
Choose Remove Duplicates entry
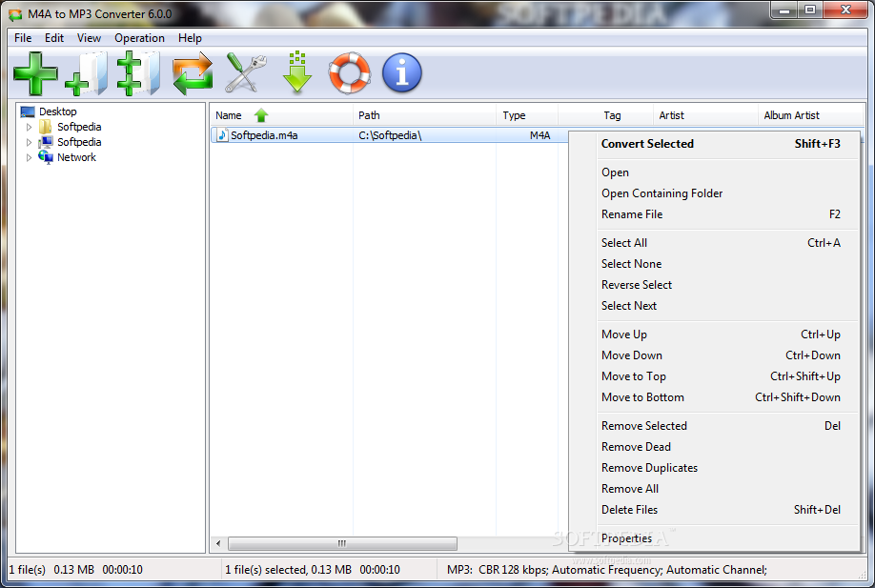pos(714,468)
